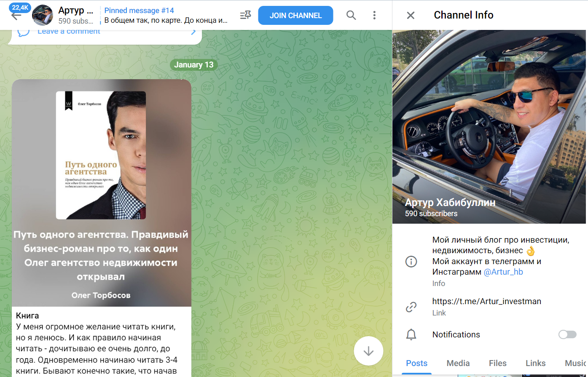588x377 pixels.
Task: Click the info circle icon
Action: (411, 261)
